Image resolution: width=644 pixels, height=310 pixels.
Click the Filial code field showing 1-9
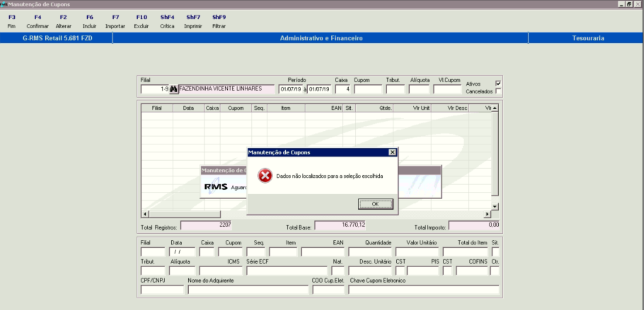(x=155, y=89)
